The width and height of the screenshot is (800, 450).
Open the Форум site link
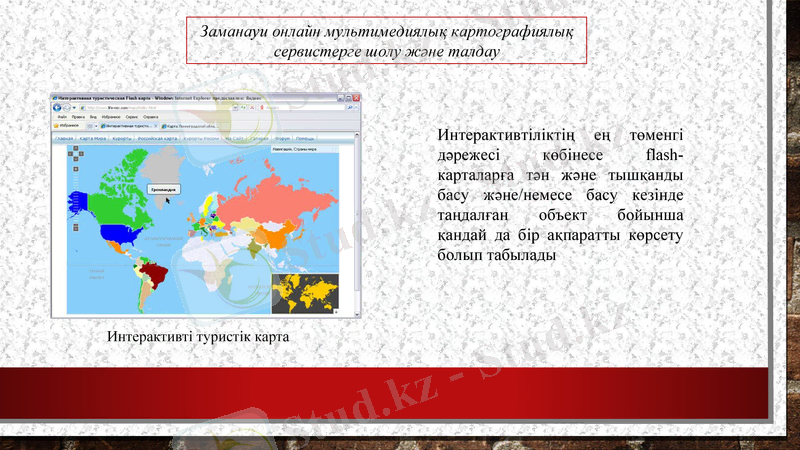[282, 139]
